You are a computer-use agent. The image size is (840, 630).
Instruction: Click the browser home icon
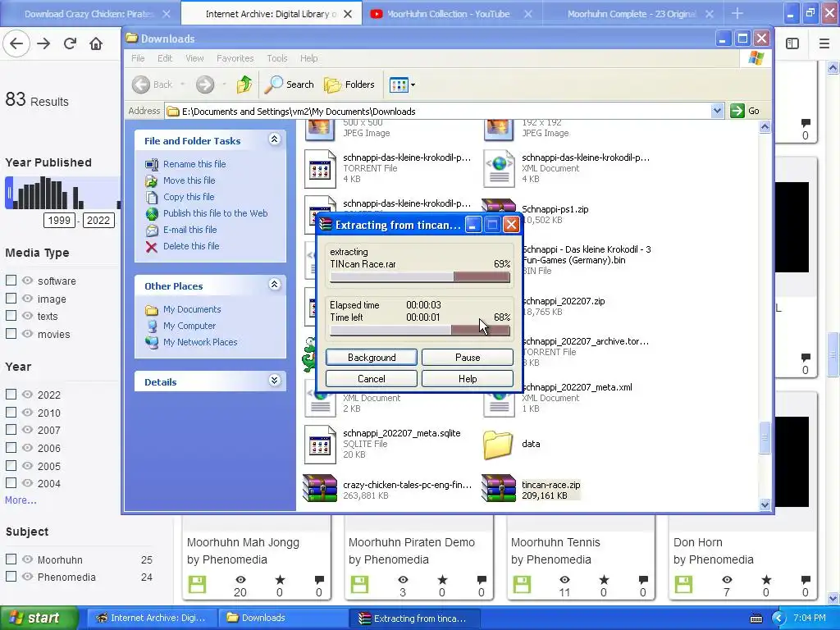tap(96, 43)
